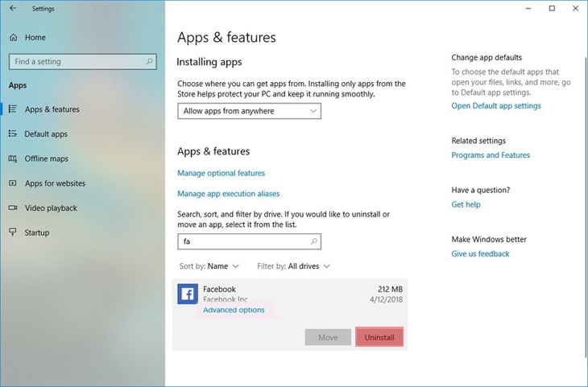Close the Settings window
Viewport: 588px width, 387px height.
click(x=576, y=8)
